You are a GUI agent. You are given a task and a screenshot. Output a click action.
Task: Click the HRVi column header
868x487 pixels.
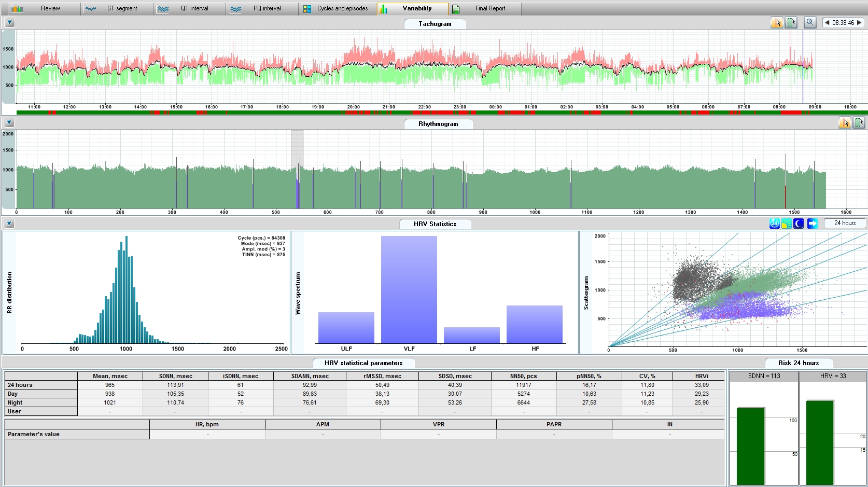[702, 376]
